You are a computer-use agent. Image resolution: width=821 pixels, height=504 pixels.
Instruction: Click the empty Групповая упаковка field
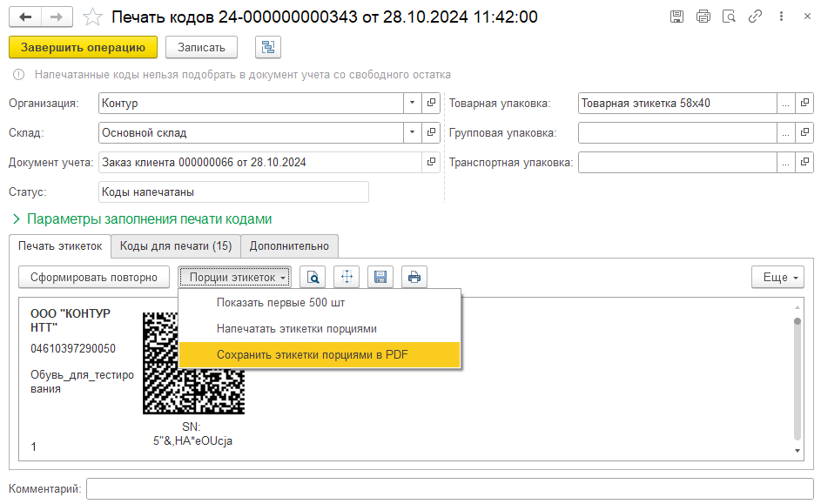pyautogui.click(x=677, y=132)
